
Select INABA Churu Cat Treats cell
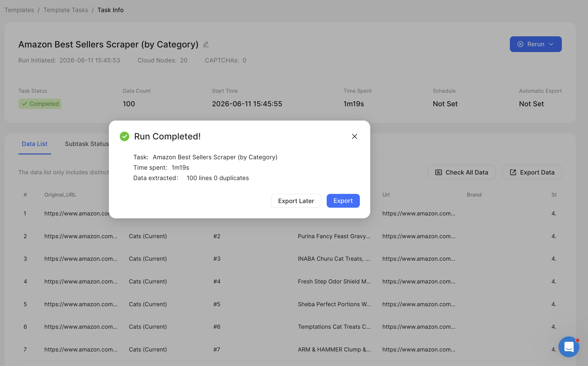coord(334,259)
